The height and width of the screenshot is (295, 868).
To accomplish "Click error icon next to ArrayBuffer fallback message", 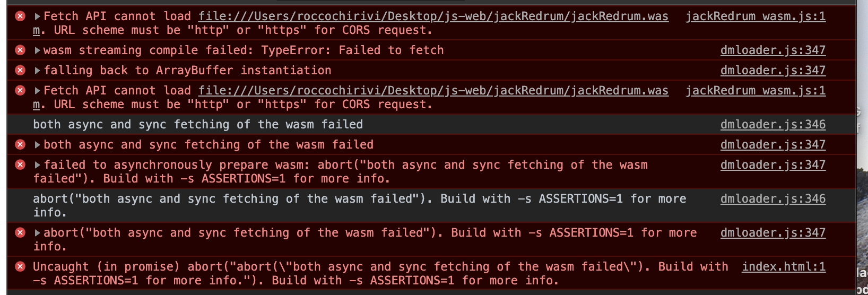I will [20, 71].
